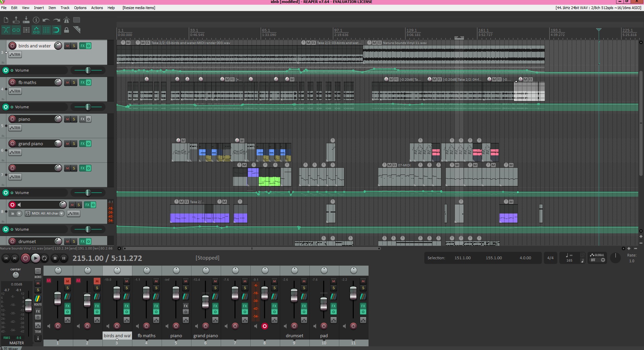This screenshot has width=644, height=350.
Task: Open master FX button in mixer
Action: [x=38, y=311]
